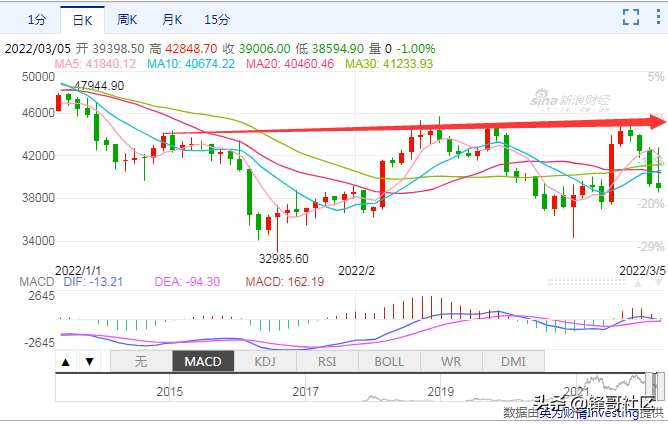Click the black down arrow indicator button
The image size is (668, 424).
89,362
